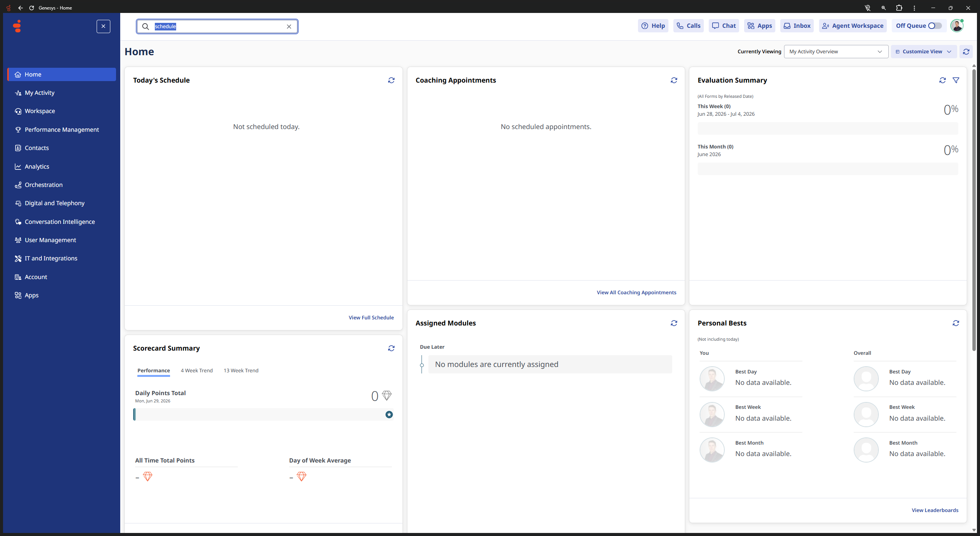Open the Customize View dropdown
The height and width of the screenshot is (536, 980).
coord(923,52)
